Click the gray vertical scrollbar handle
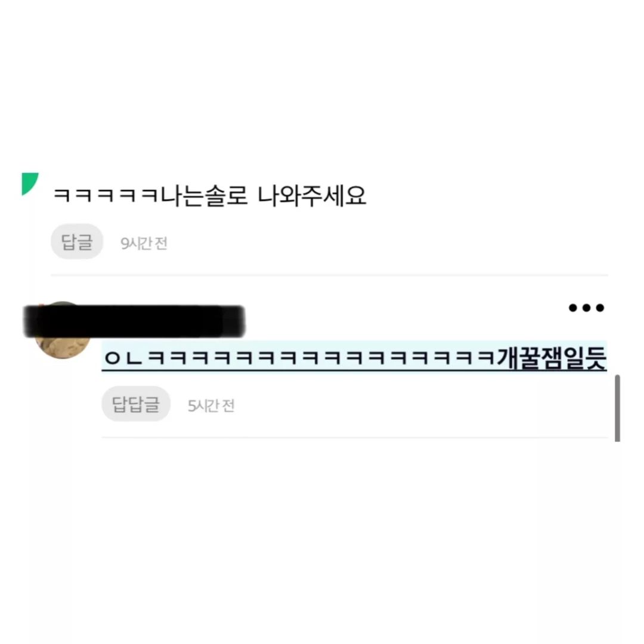This screenshot has height=644, width=644. coord(617,408)
